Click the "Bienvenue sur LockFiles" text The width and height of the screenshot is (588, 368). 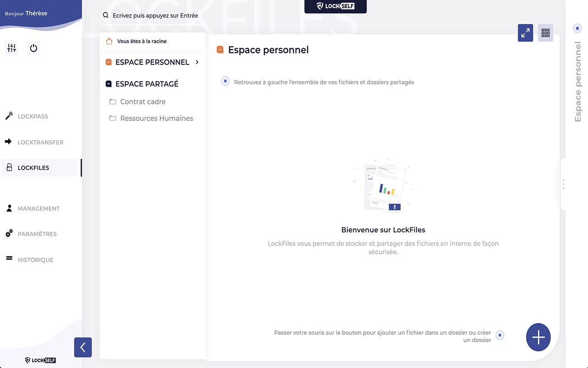point(383,230)
